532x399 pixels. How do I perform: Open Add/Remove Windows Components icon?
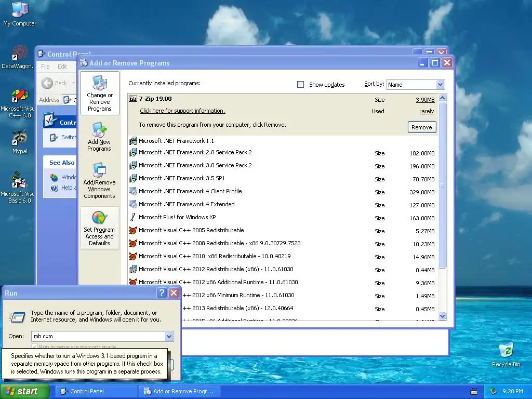[x=99, y=180]
